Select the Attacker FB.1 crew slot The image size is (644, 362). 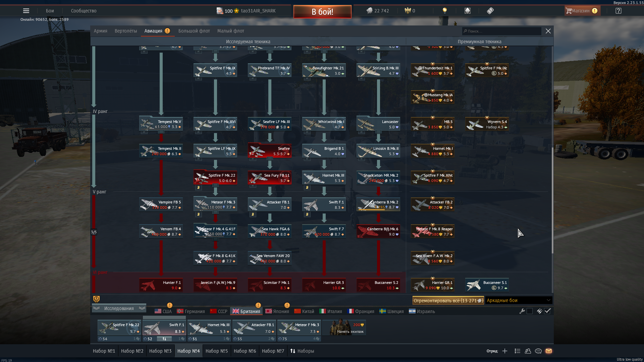click(254, 328)
